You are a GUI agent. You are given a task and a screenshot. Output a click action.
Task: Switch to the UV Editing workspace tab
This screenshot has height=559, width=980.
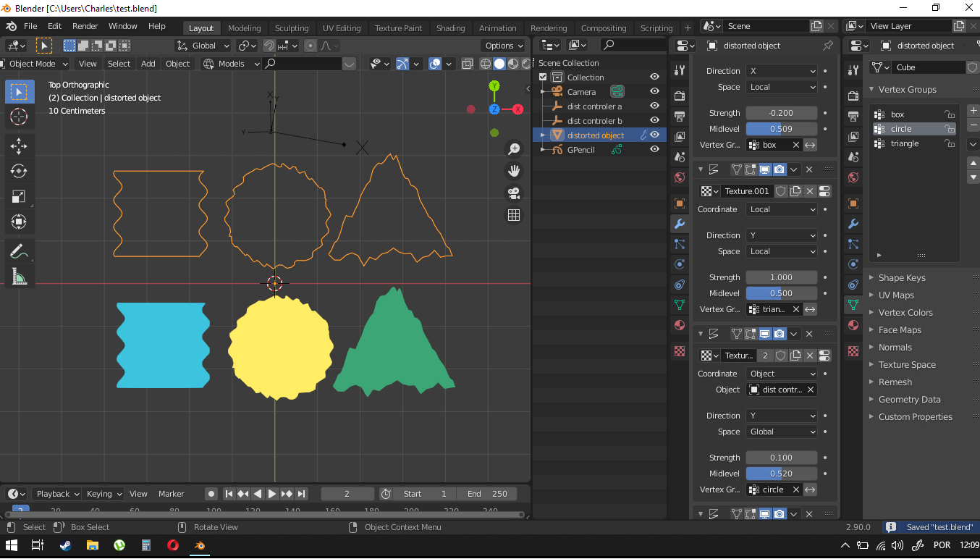(x=342, y=28)
